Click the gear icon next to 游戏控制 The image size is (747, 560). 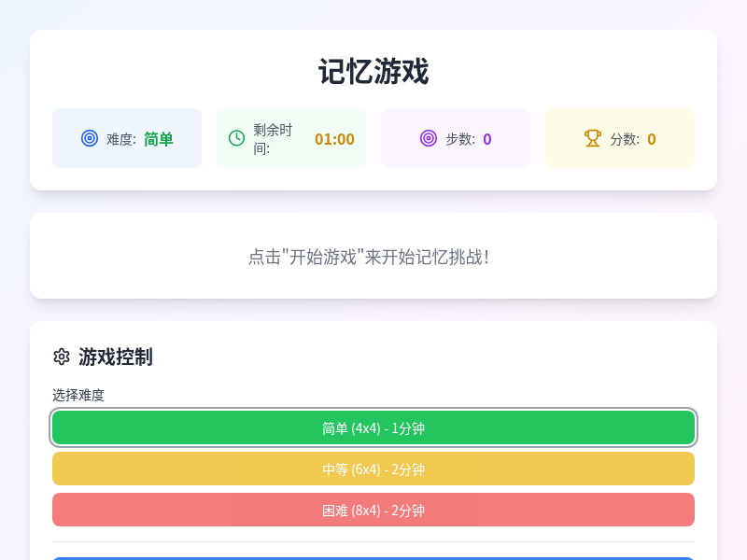pos(62,357)
